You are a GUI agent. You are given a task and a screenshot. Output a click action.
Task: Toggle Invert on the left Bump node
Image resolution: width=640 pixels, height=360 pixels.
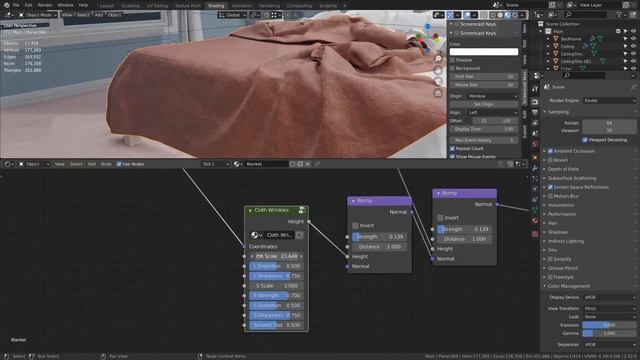pos(355,225)
